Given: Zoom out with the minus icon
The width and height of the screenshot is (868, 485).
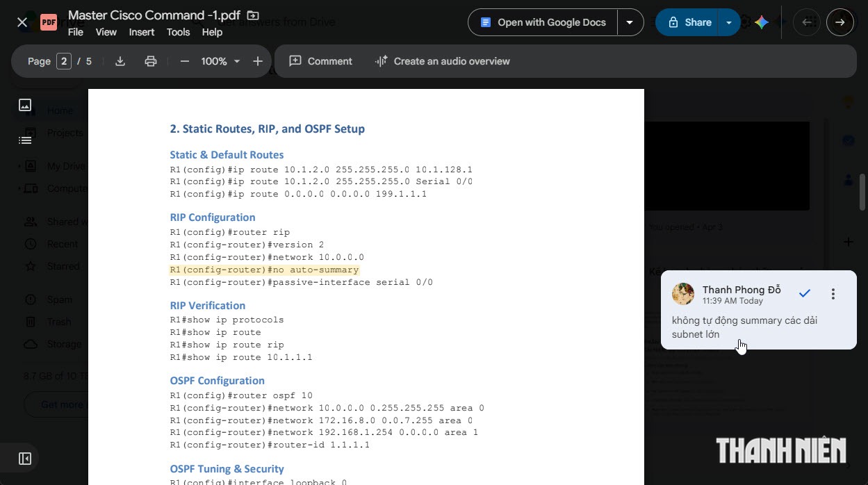Looking at the screenshot, I should pyautogui.click(x=185, y=61).
